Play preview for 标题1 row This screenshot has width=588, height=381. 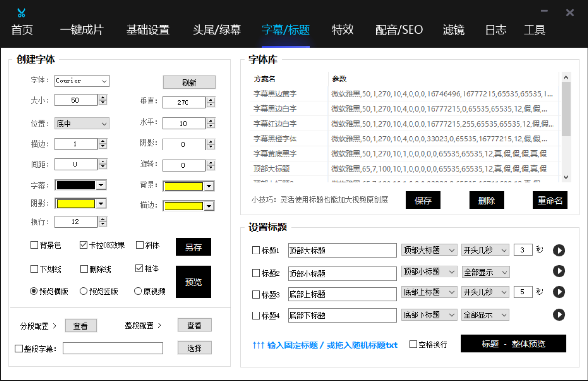pos(559,250)
